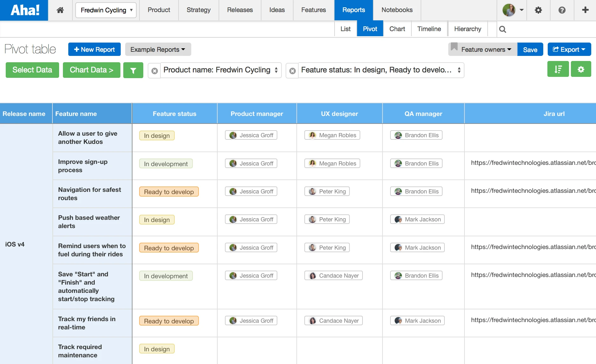Expand the Example Reports dropdown

pyautogui.click(x=158, y=50)
